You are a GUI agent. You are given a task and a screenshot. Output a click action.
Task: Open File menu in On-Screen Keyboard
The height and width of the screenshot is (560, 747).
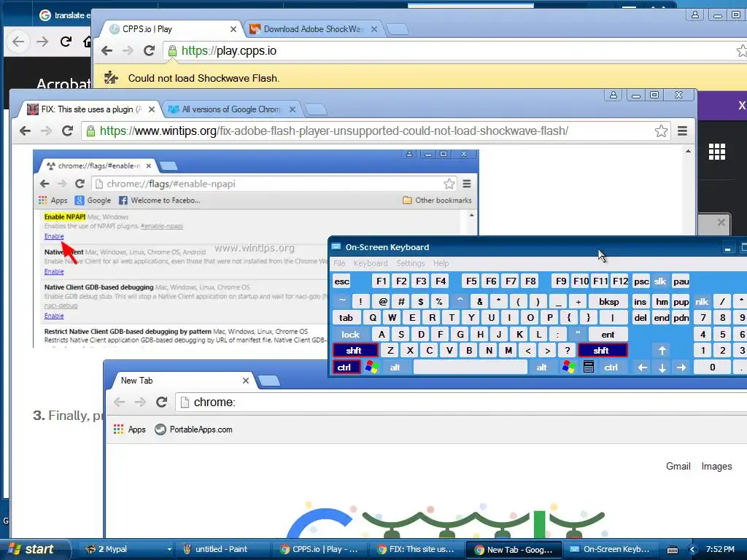point(339,263)
